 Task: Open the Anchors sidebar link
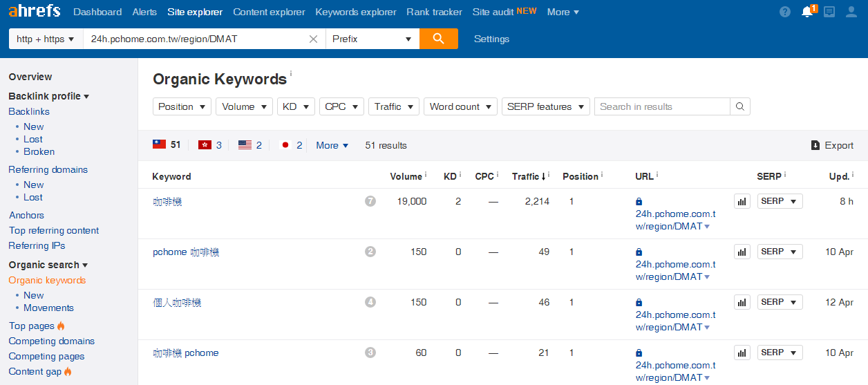pyautogui.click(x=26, y=215)
